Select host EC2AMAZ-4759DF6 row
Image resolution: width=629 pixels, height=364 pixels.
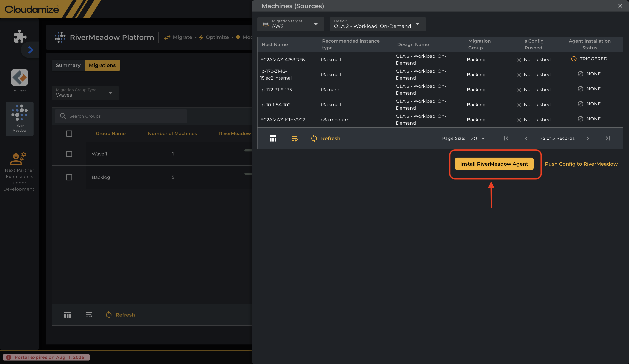(x=440, y=60)
